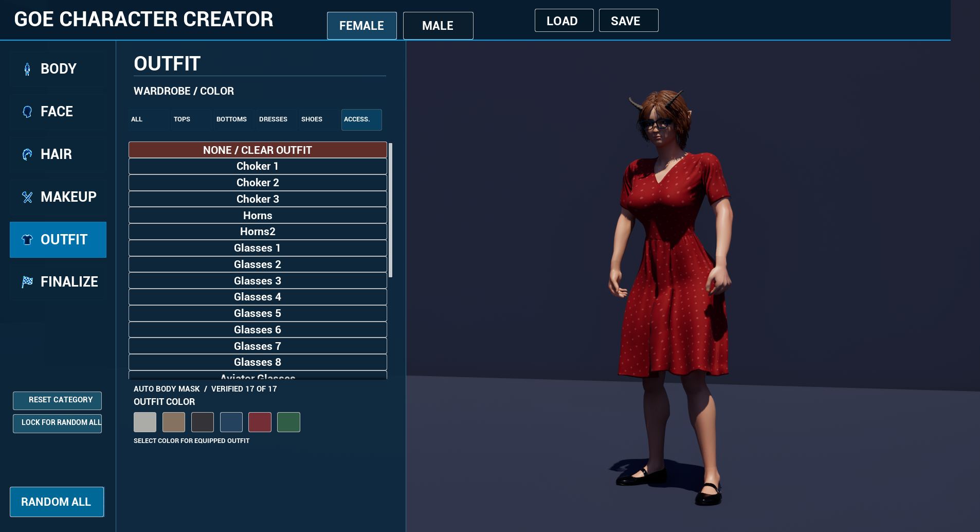
Task: Click the accessory list scrollbar
Action: pos(391,210)
